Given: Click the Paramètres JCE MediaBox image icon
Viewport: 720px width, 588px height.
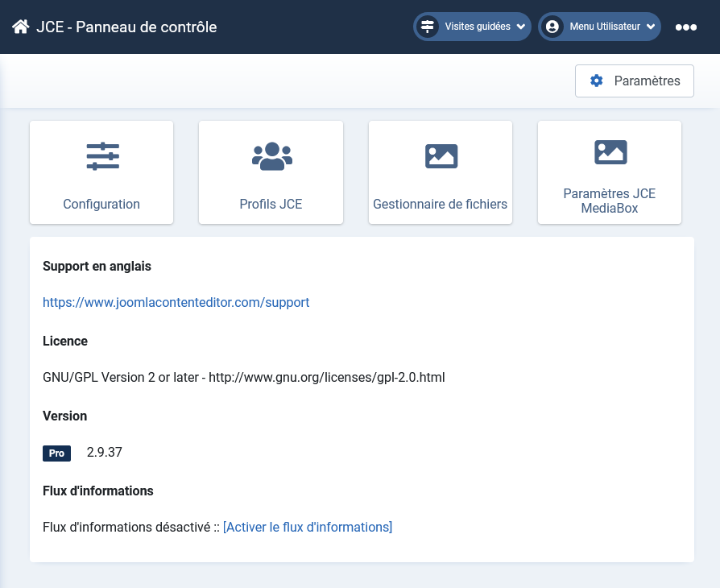Looking at the screenshot, I should (x=610, y=152).
